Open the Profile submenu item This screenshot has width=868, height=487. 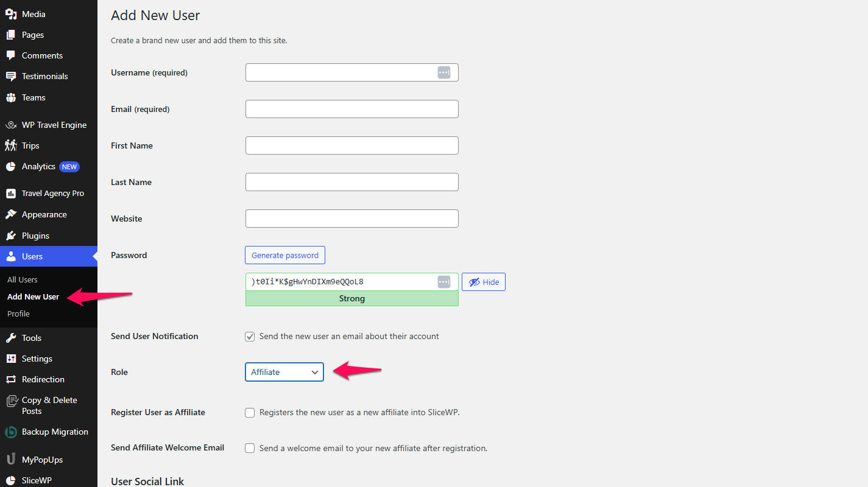pyautogui.click(x=18, y=314)
